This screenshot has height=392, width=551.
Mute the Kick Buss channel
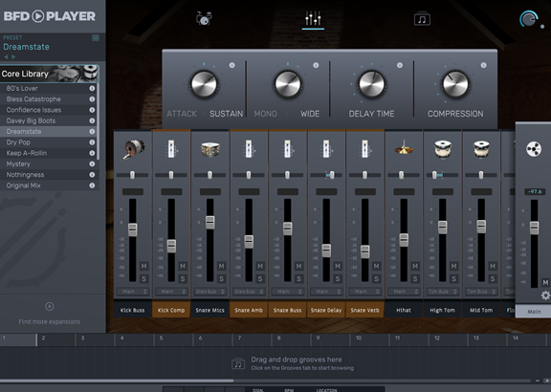143,266
